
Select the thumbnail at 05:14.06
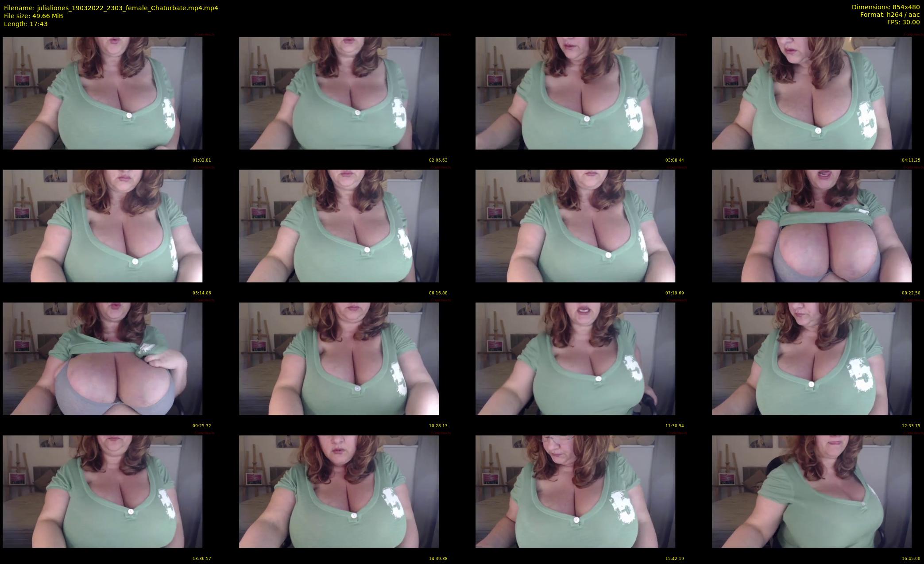tap(102, 226)
